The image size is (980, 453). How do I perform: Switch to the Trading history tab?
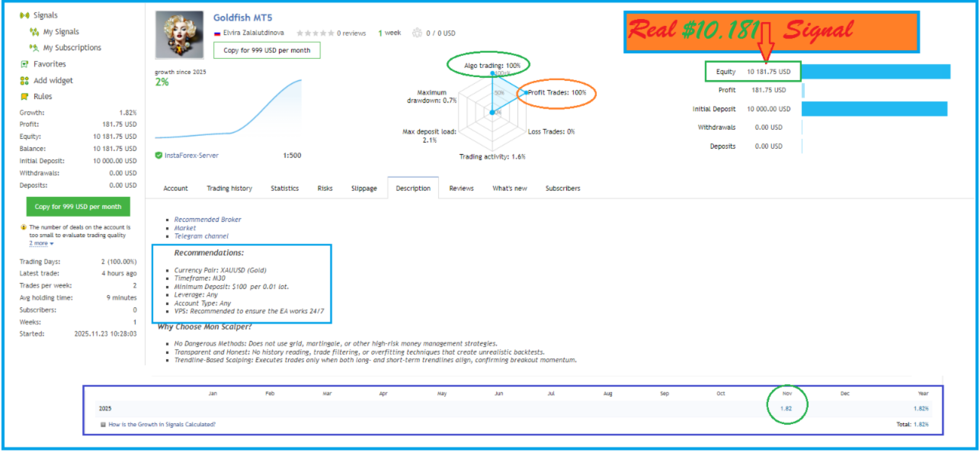pos(229,188)
